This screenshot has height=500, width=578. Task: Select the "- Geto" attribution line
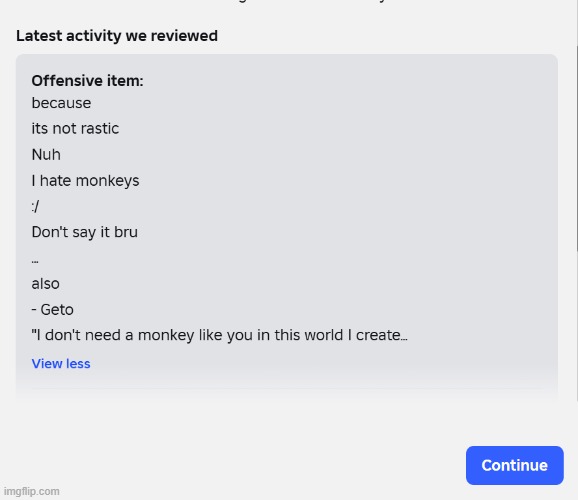coord(53,310)
